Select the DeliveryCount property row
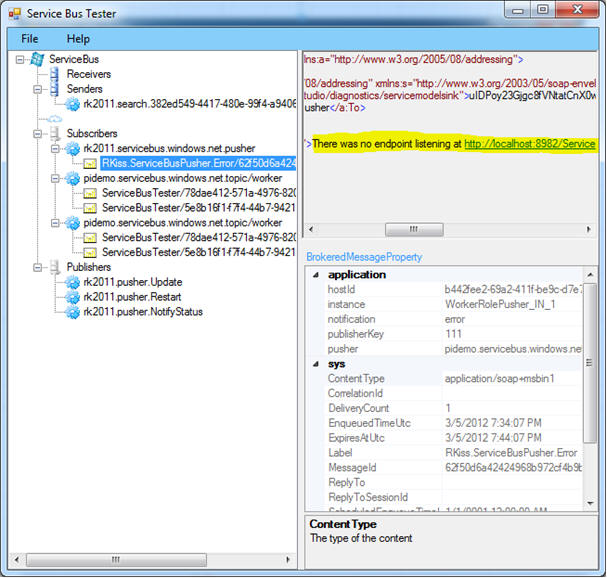Image resolution: width=607 pixels, height=578 pixels. coord(453,408)
